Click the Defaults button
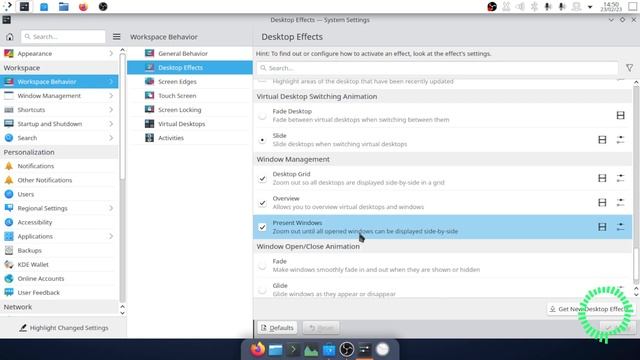 277,328
